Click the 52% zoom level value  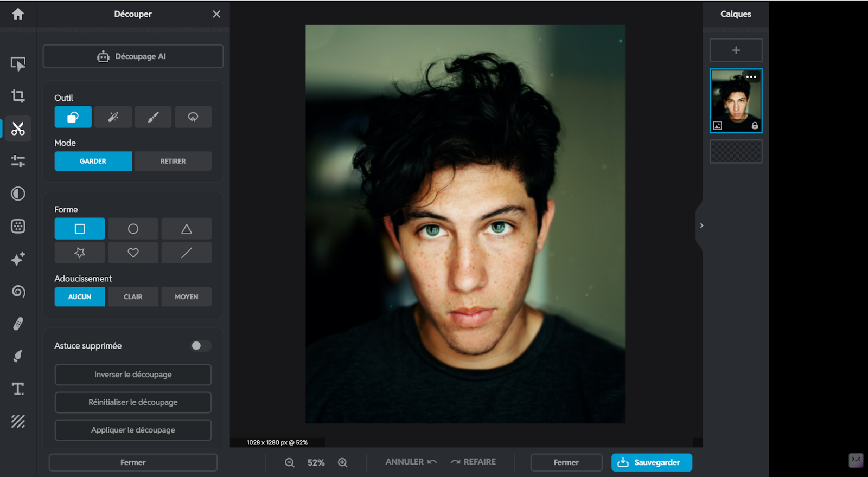tap(316, 462)
